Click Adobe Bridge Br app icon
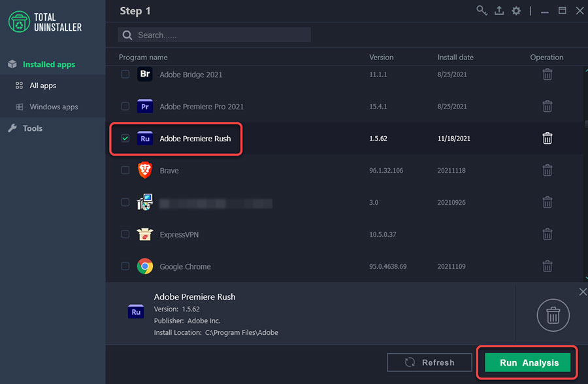Image resolution: width=588 pixels, height=384 pixels. pos(145,75)
